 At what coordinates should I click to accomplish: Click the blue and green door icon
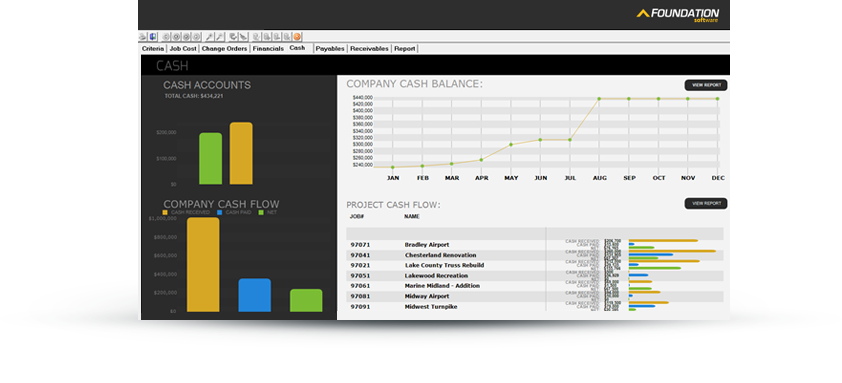153,37
